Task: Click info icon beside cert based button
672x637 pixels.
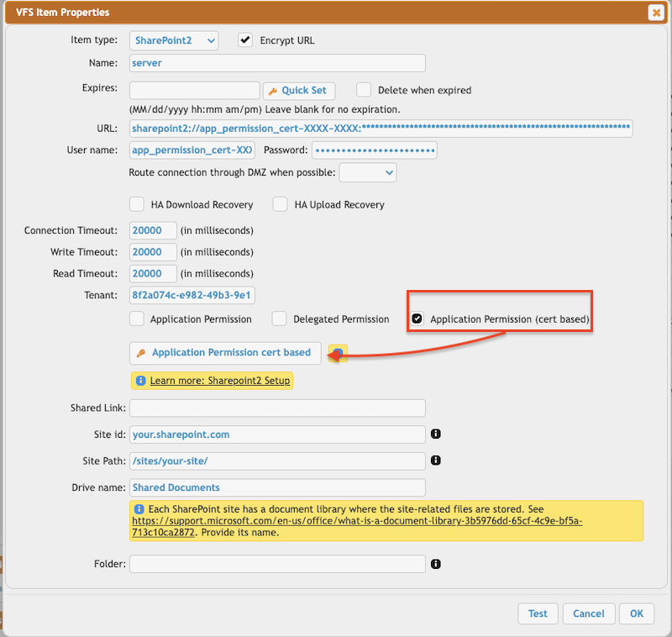Action: (338, 353)
